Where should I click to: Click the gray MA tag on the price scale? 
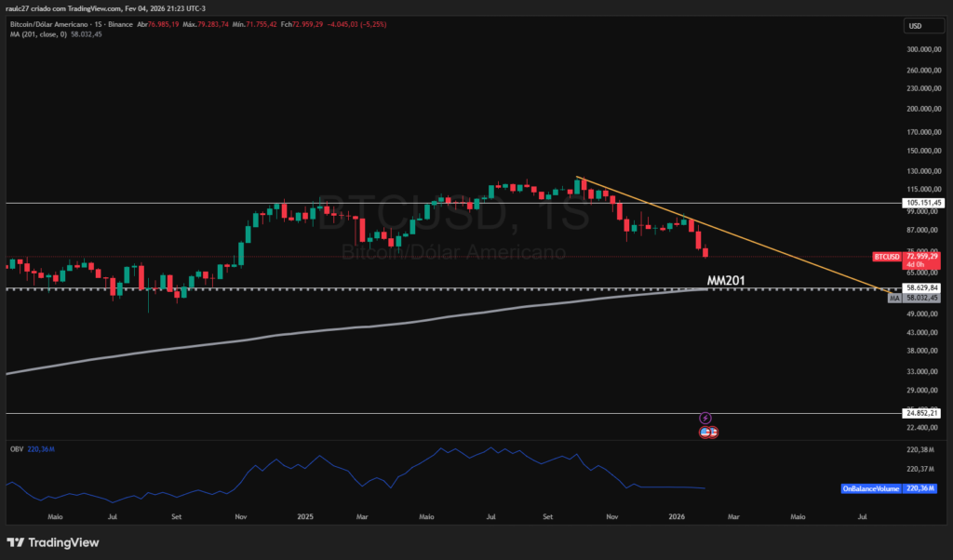pyautogui.click(x=896, y=297)
